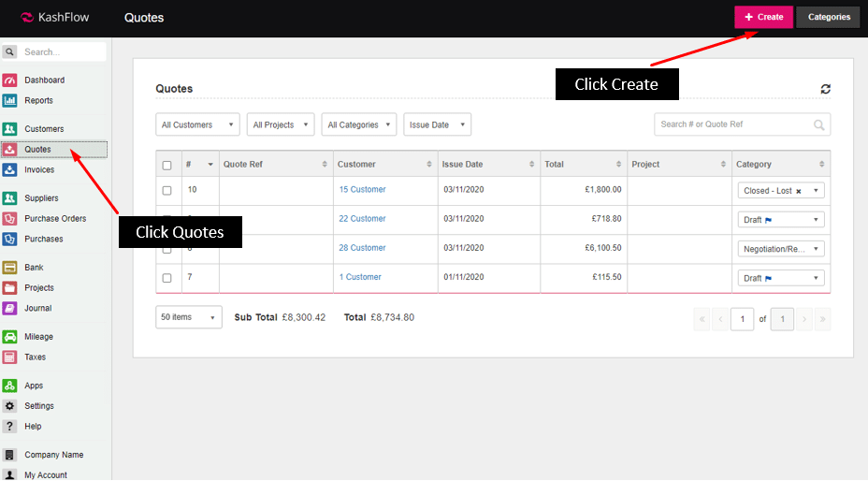Check the box for quote 10

(166, 190)
